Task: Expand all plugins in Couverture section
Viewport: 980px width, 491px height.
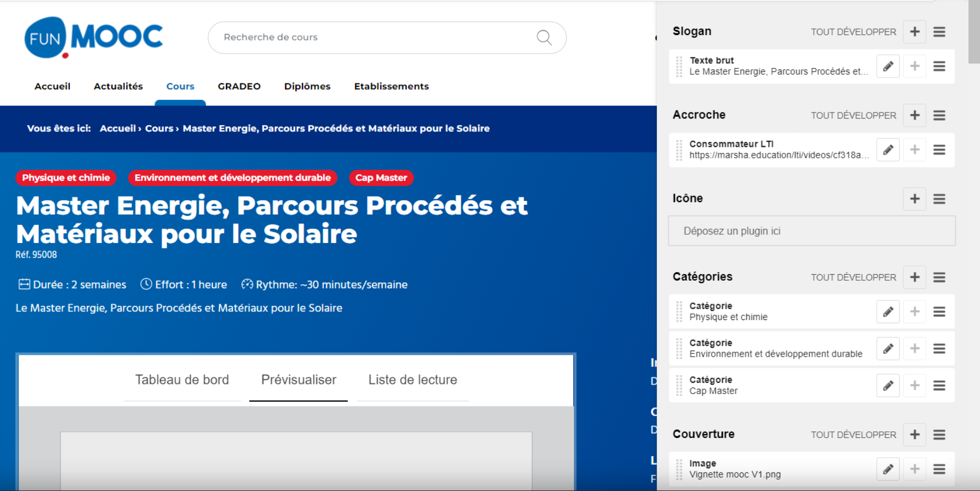Action: [853, 435]
